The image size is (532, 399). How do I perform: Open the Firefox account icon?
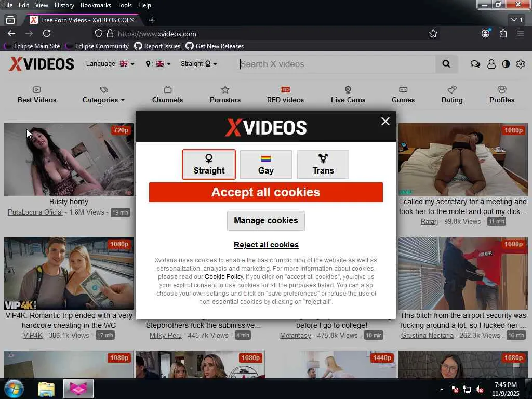tap(486, 33)
